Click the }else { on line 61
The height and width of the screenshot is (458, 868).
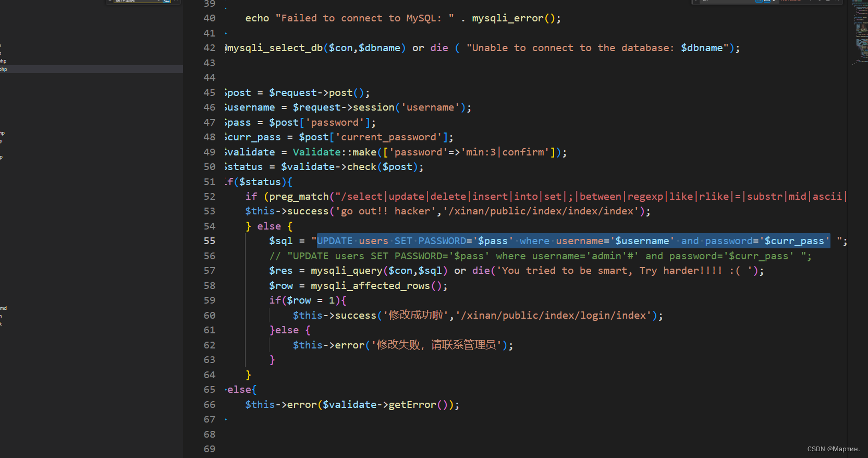click(289, 330)
